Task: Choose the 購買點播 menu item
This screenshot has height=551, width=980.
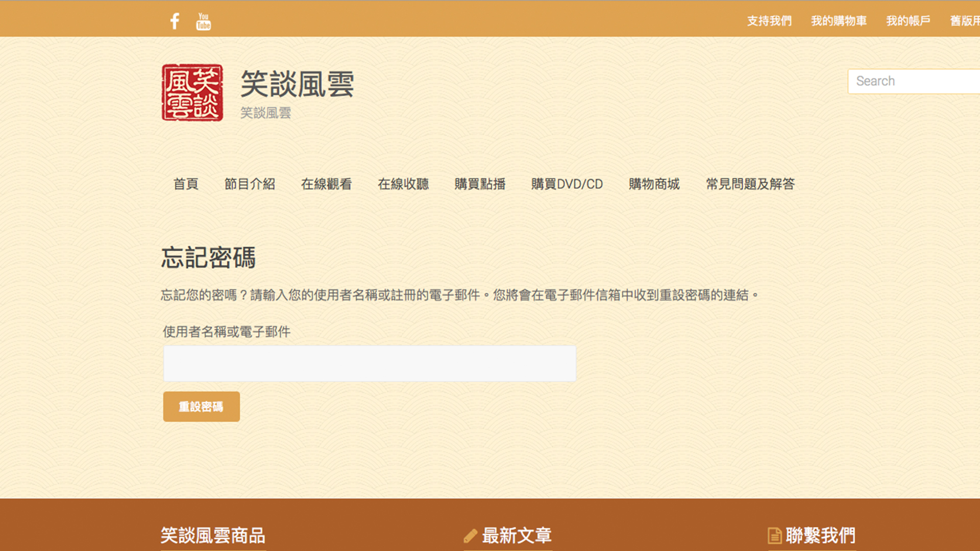Action: 480,184
